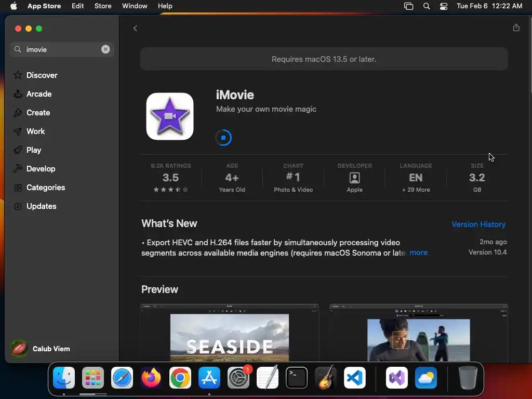Open Version History link
Screen dimensions: 532x399
pyautogui.click(x=478, y=224)
